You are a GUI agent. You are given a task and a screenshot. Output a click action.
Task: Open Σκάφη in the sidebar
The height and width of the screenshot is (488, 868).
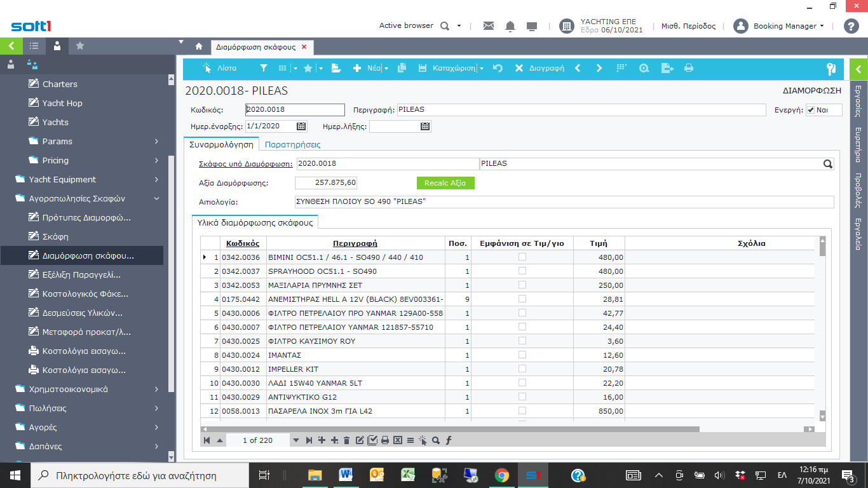pyautogui.click(x=55, y=236)
